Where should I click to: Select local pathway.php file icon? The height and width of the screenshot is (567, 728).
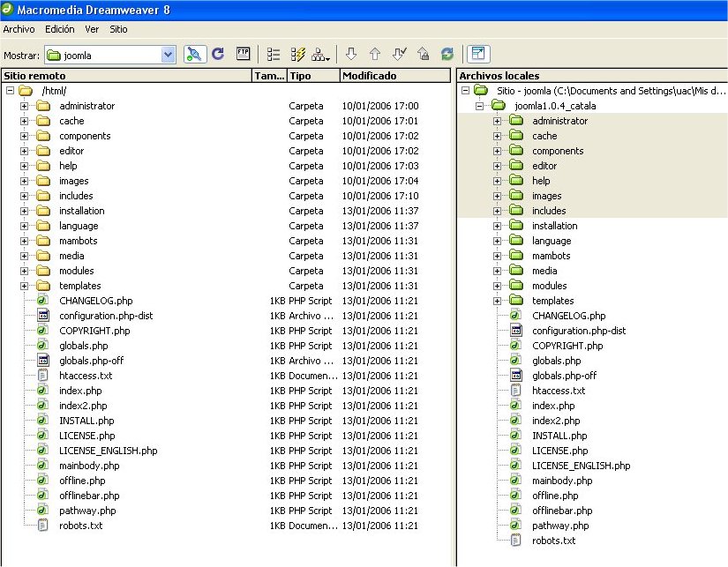(x=516, y=525)
